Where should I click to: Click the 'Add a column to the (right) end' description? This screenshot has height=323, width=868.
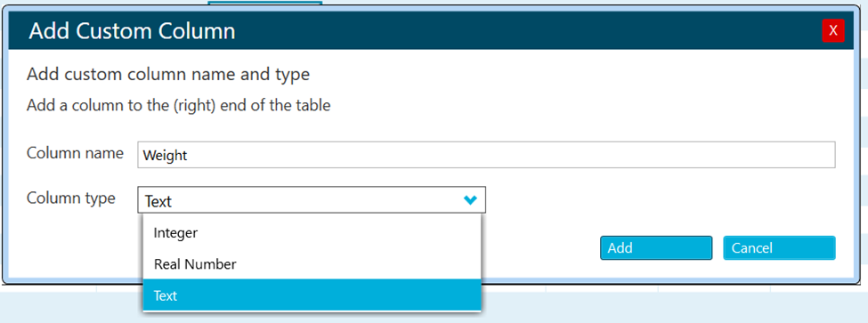point(178,105)
